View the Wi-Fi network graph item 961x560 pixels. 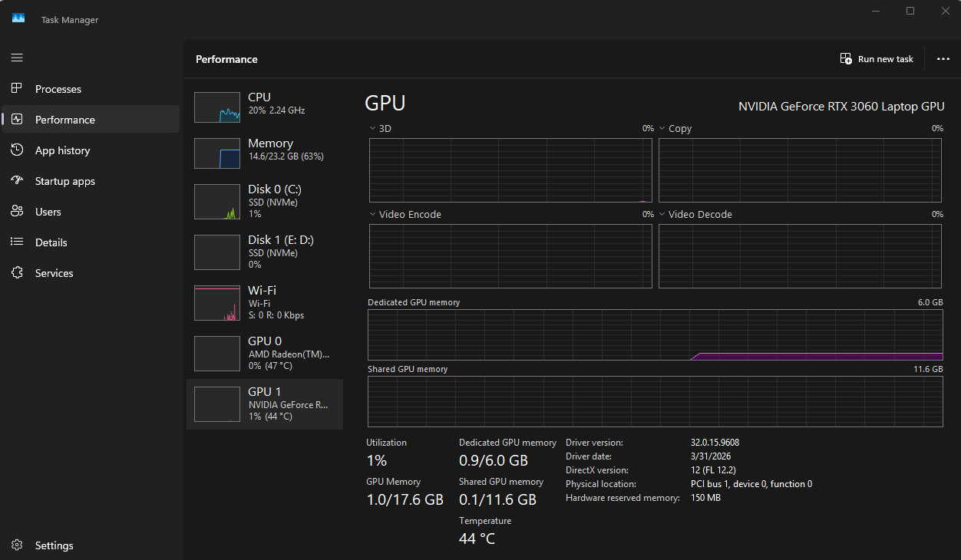point(265,302)
